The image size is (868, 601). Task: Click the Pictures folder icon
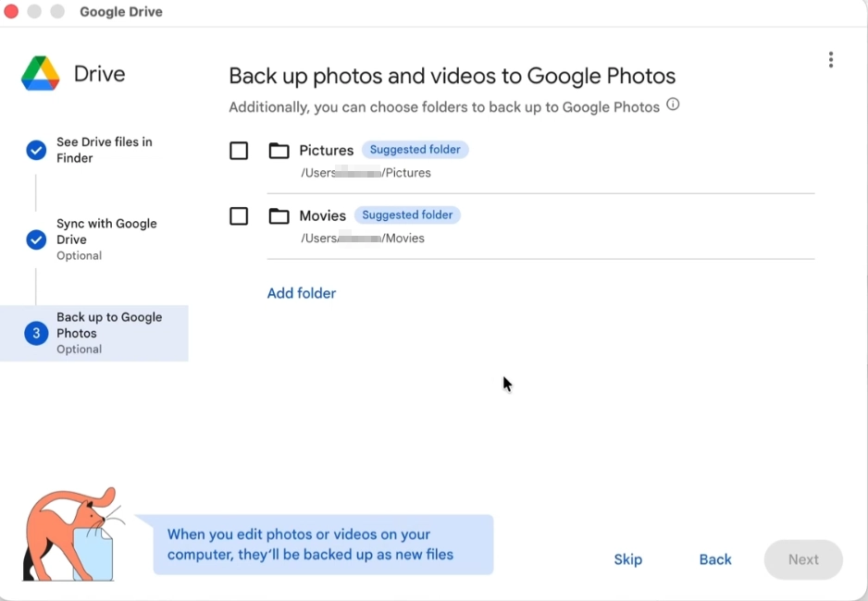click(x=279, y=151)
